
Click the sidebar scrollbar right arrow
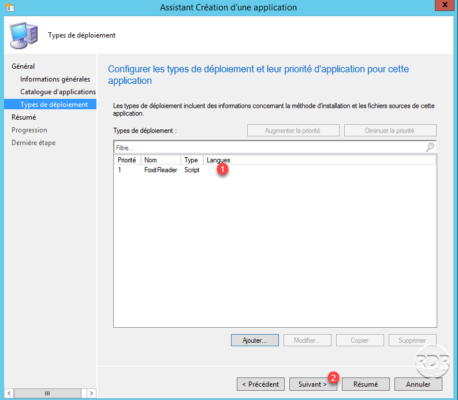point(91,393)
